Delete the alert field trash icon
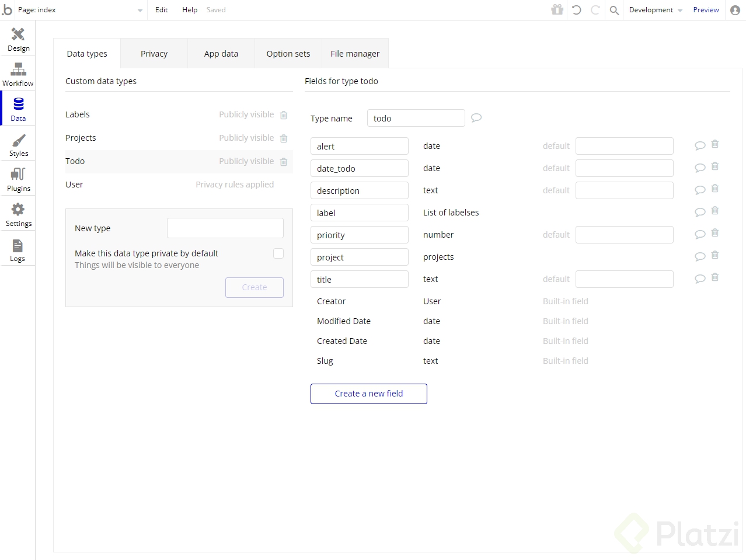The width and height of the screenshot is (746, 560). (x=715, y=144)
